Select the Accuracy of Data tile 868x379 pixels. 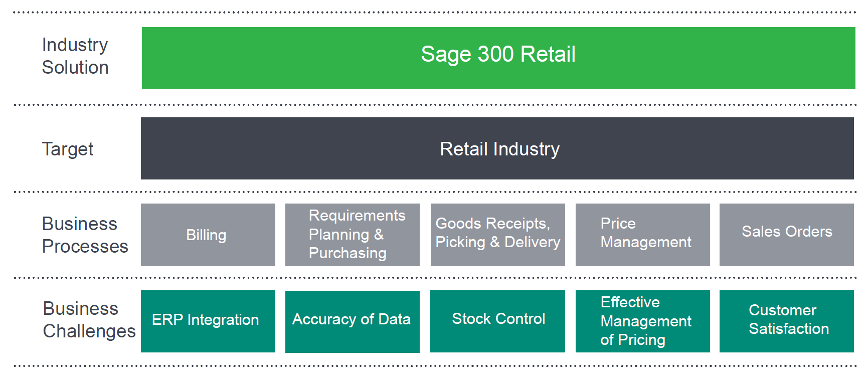353,321
